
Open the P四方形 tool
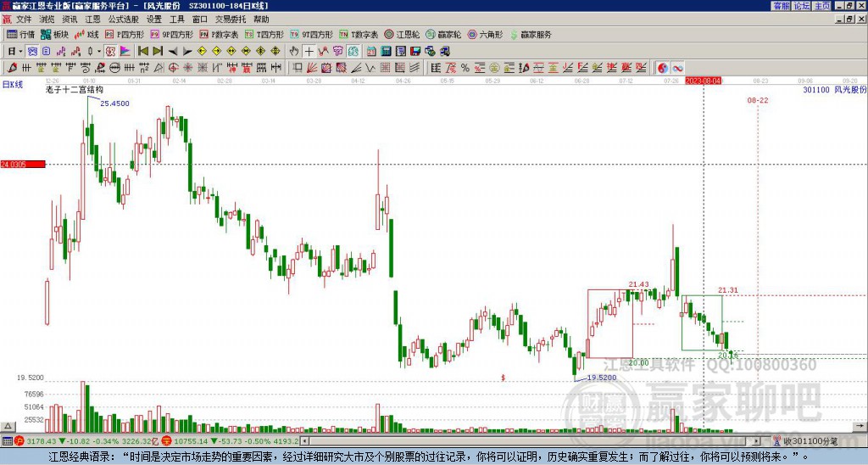coord(125,34)
